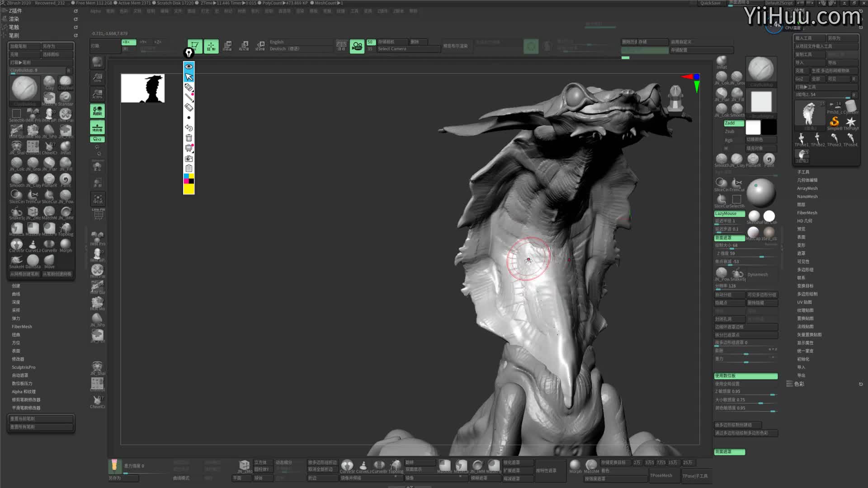Image resolution: width=868 pixels, height=488 pixels.
Task: Click the Select Camera button
Action: point(392,49)
